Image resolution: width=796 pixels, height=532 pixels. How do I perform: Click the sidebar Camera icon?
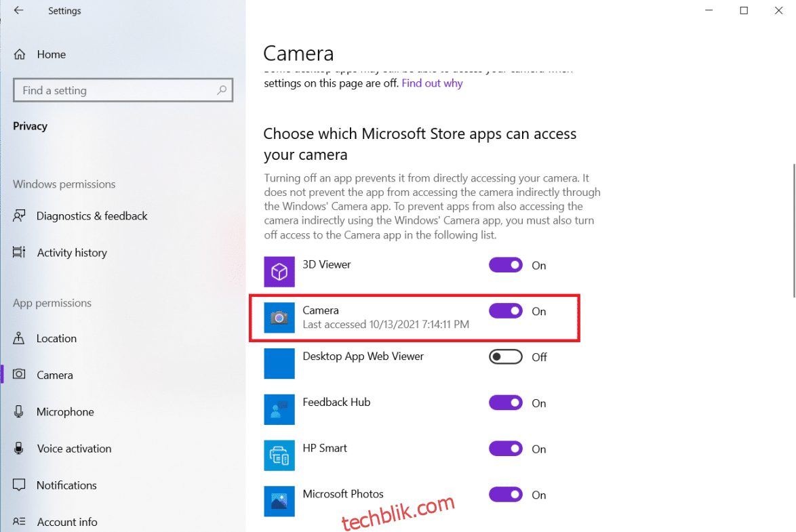click(x=19, y=375)
